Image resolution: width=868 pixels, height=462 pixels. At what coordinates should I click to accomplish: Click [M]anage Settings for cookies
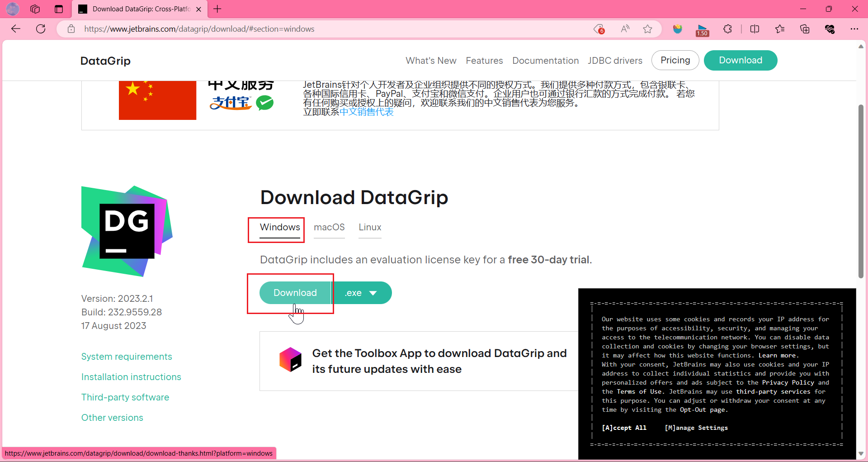[x=696, y=428]
